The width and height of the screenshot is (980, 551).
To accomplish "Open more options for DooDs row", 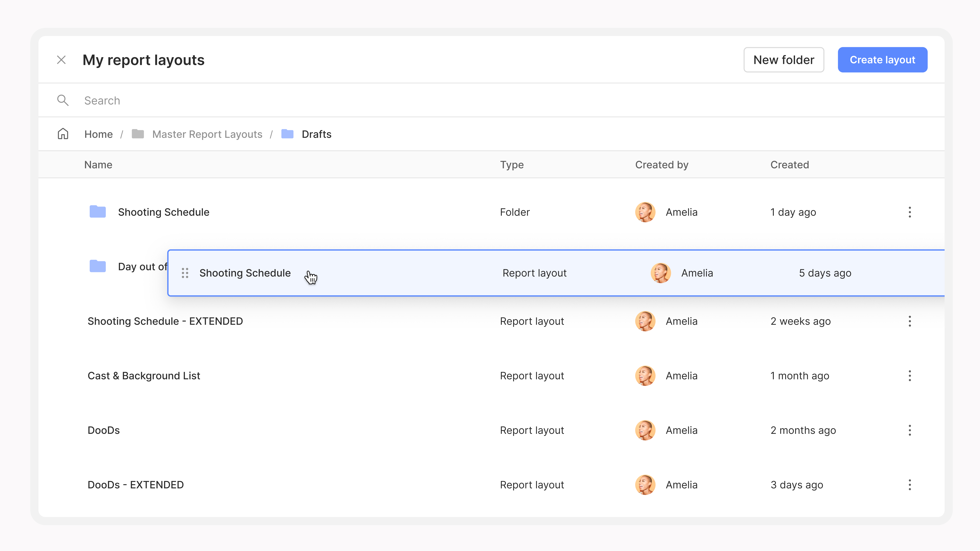I will click(910, 430).
